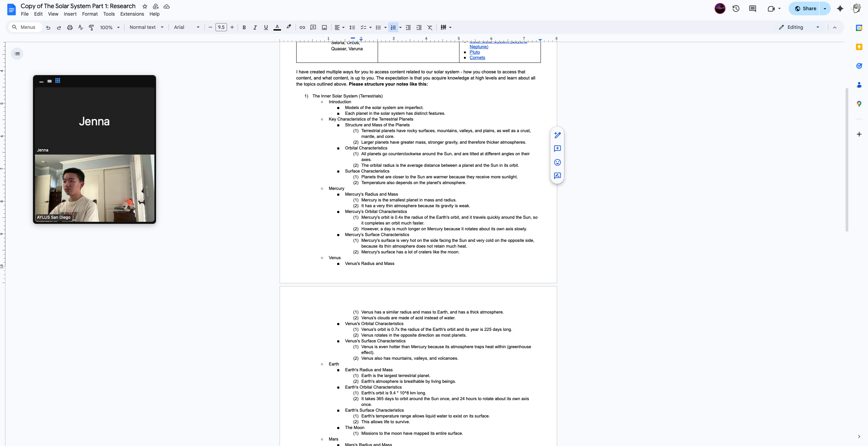868x446 pixels.
Task: Print the document with the printer icon
Action: [x=70, y=28]
